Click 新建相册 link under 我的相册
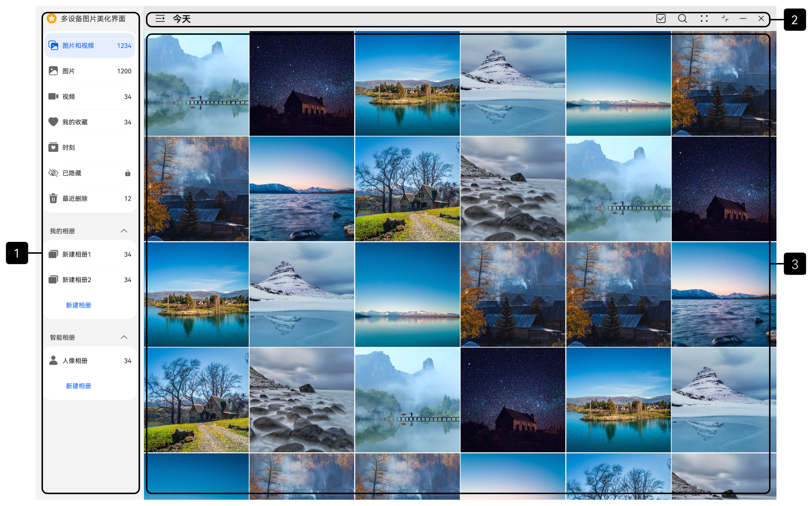812x506 pixels. point(78,305)
